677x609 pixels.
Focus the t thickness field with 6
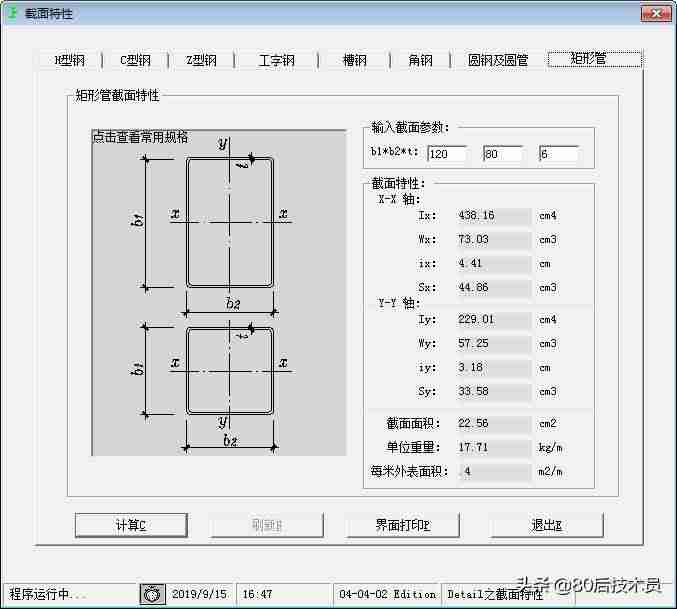pyautogui.click(x=559, y=154)
